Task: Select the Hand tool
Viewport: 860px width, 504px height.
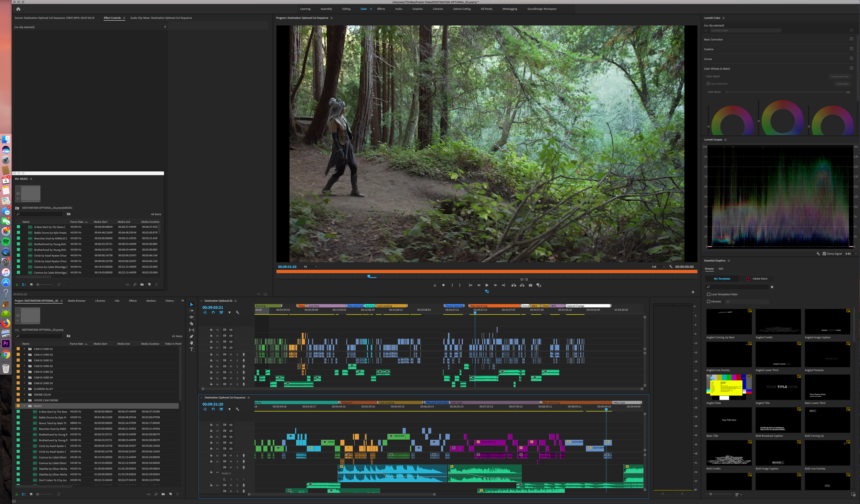Action: 192,343
